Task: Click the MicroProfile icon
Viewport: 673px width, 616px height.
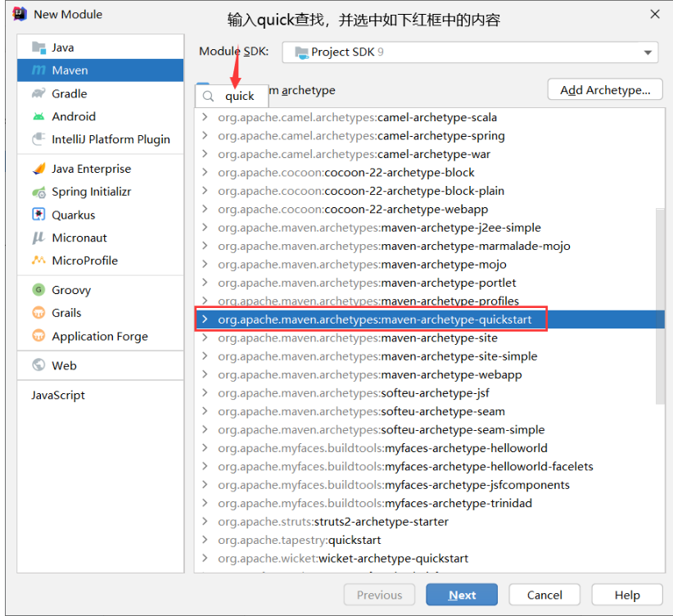Action: coord(38,260)
